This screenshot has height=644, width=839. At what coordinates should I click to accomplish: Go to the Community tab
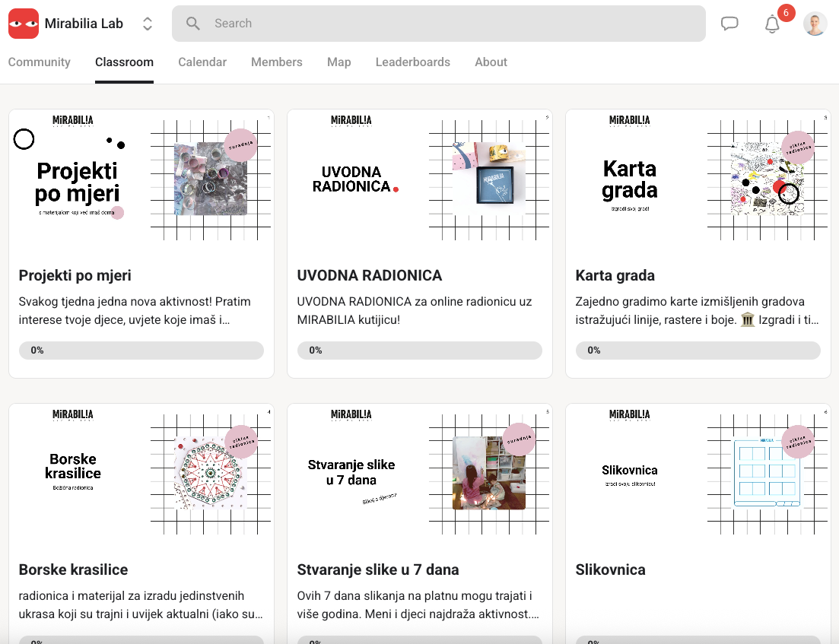coord(39,62)
